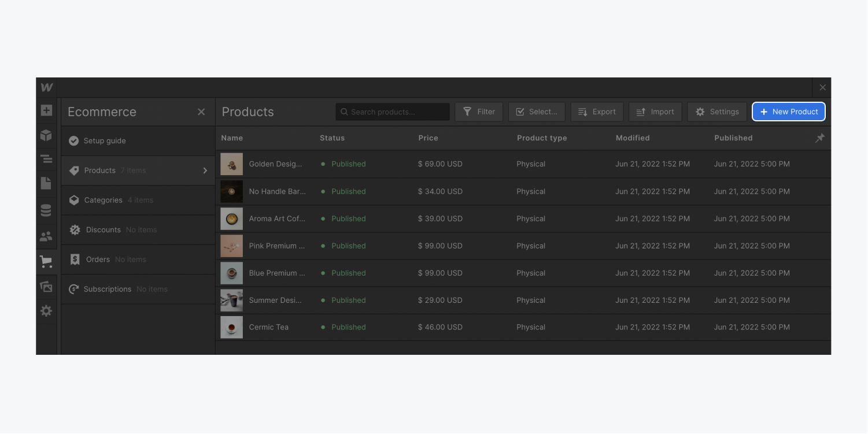This screenshot has width=868, height=434.
Task: Close the Ecommerce panel with X
Action: pos(201,112)
